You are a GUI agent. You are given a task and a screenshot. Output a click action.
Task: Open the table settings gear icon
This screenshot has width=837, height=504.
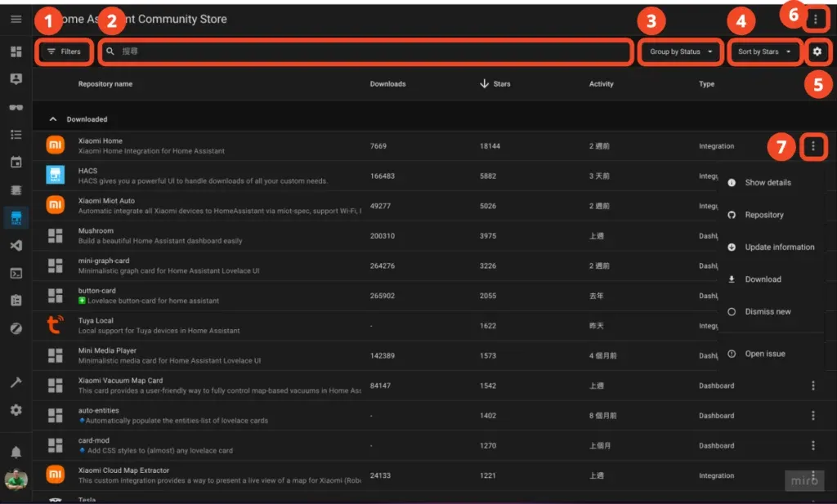click(x=817, y=51)
